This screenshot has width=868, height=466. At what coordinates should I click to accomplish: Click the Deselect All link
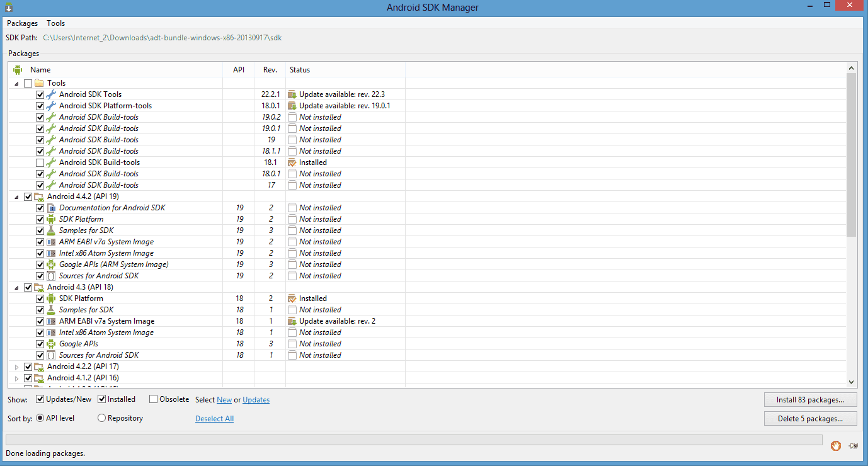pyautogui.click(x=214, y=419)
